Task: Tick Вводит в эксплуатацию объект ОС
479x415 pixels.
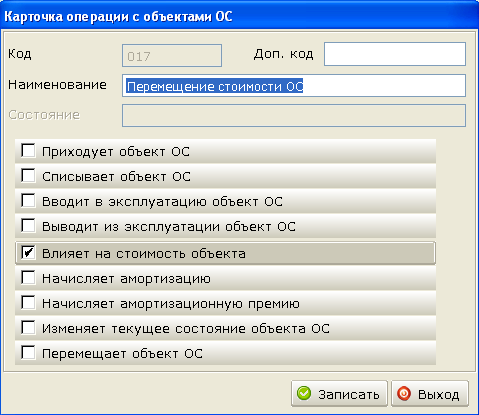Action: [28, 201]
